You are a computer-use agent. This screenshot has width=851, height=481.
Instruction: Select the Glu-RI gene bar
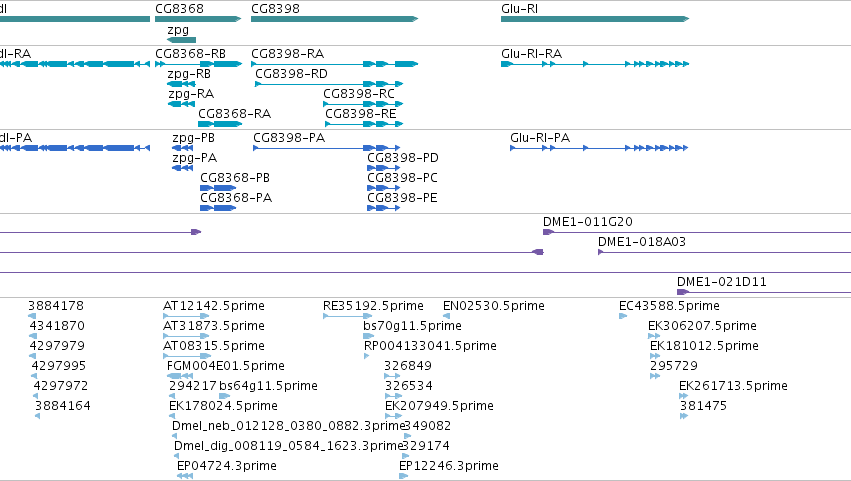pyautogui.click(x=595, y=19)
